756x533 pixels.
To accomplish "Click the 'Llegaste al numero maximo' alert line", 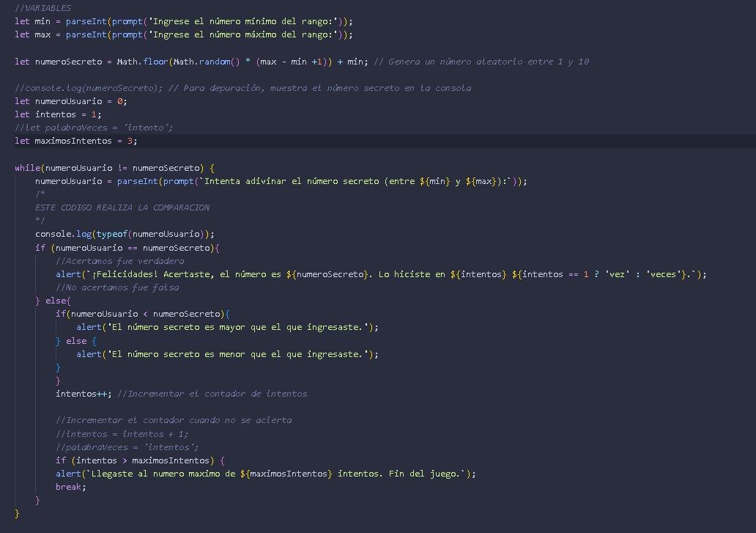I will pos(266,474).
